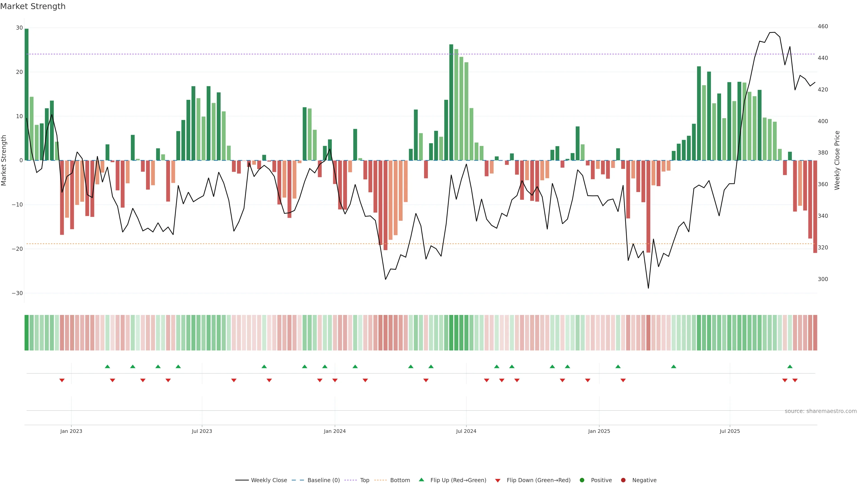
Task: Click the last flip-down red marker
Action: click(x=795, y=380)
